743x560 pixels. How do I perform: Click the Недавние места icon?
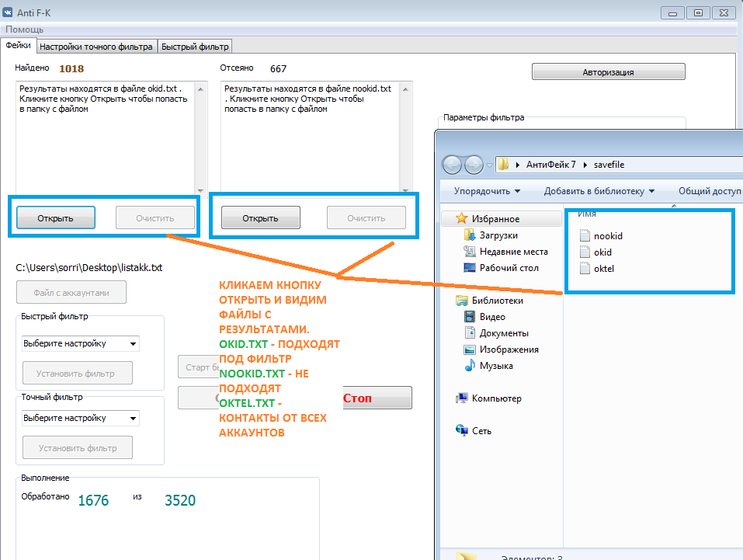[469, 251]
